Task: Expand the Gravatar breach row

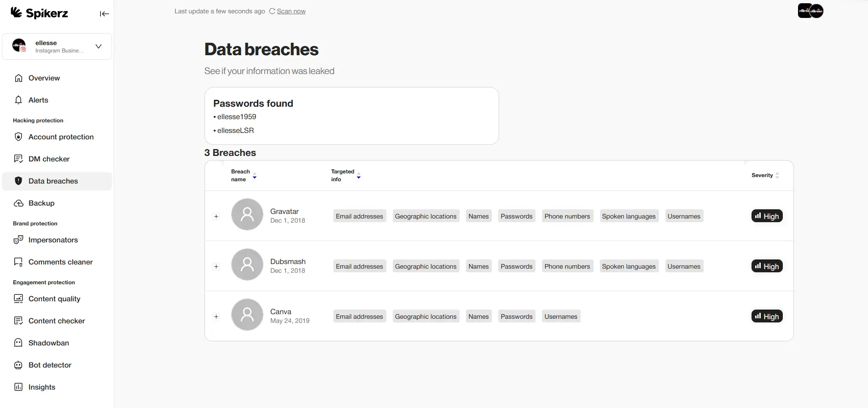Action: coord(216,216)
